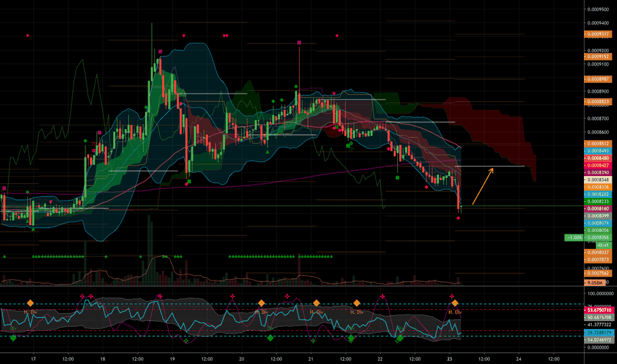Viewport: 617px width, 364px height.
Task: Click the 0.0008823 orange price label
Action: pos(598,101)
